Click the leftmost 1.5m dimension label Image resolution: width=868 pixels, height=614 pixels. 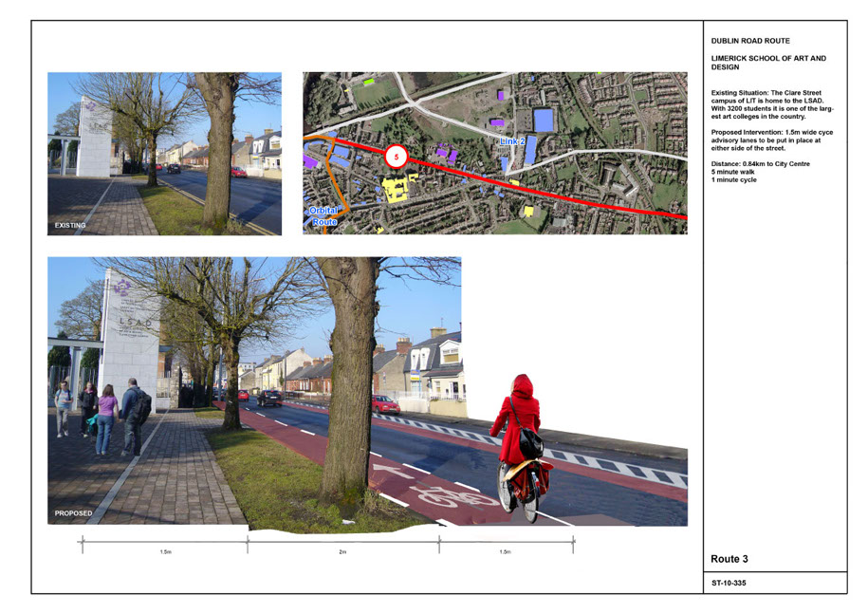pyautogui.click(x=165, y=551)
